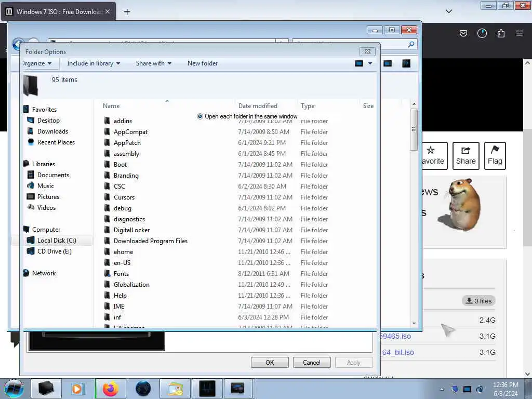Viewport: 532px width, 399px height.
Task: Select Open each folder in same window radio
Action: (x=200, y=116)
